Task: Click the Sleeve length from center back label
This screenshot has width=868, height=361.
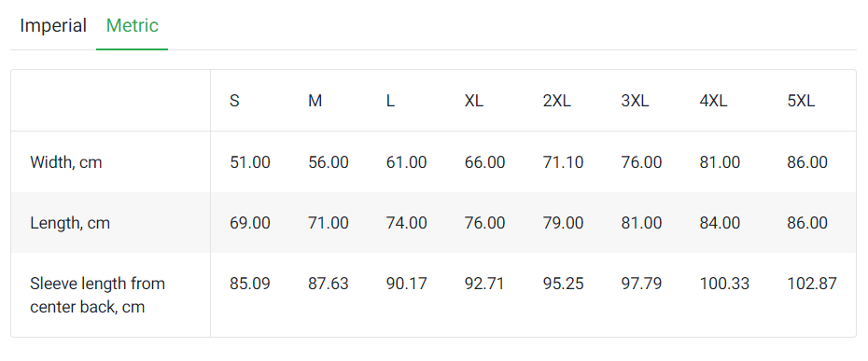Action: (97, 295)
